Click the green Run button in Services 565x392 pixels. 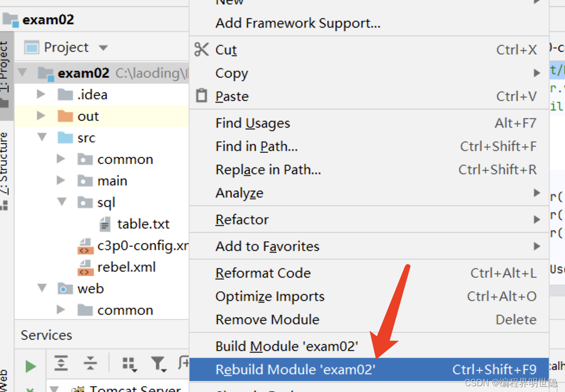pyautogui.click(x=30, y=366)
